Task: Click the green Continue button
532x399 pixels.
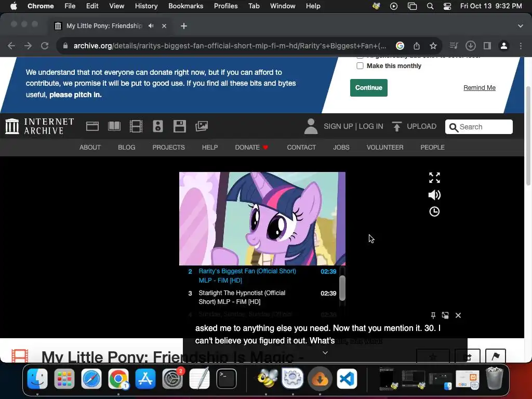Action: [x=369, y=87]
